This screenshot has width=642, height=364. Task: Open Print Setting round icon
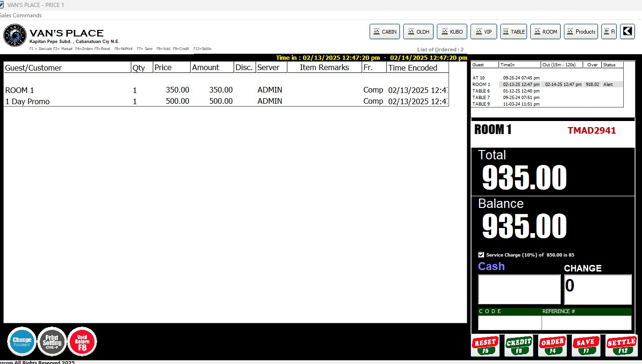coord(52,342)
